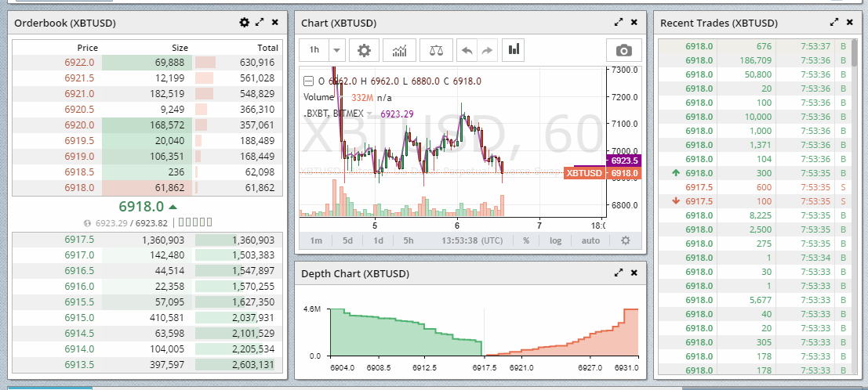
Task: Expand Recent Trades panel to fullscreen
Action: 834,22
